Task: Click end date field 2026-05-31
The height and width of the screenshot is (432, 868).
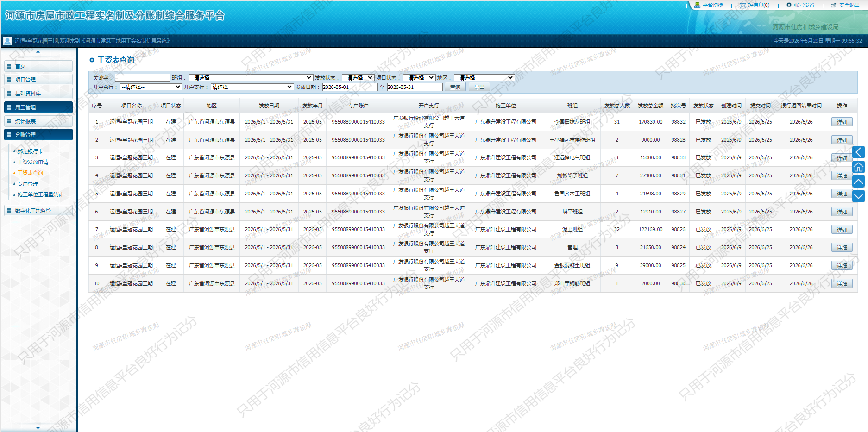Action: [x=415, y=87]
